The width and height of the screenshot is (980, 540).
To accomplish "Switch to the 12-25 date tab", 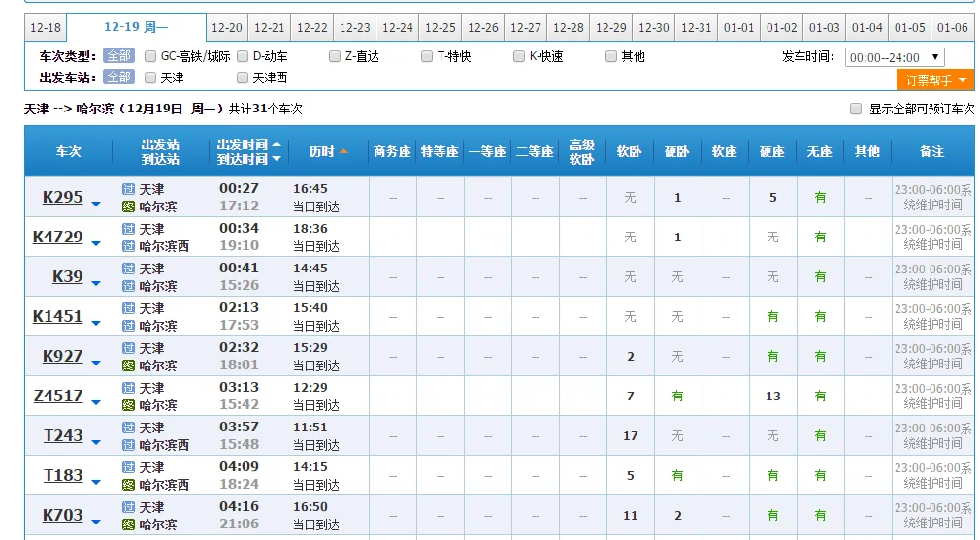I will (440, 28).
